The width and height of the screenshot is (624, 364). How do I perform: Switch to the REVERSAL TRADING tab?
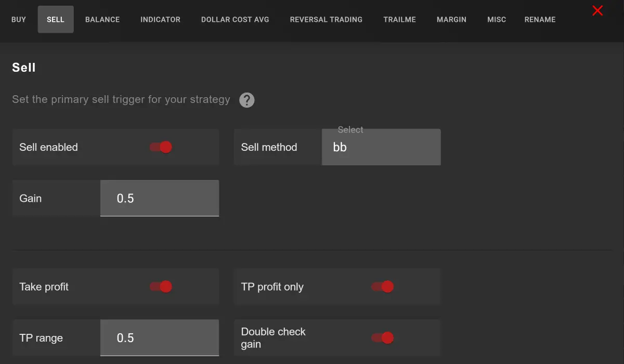(326, 19)
